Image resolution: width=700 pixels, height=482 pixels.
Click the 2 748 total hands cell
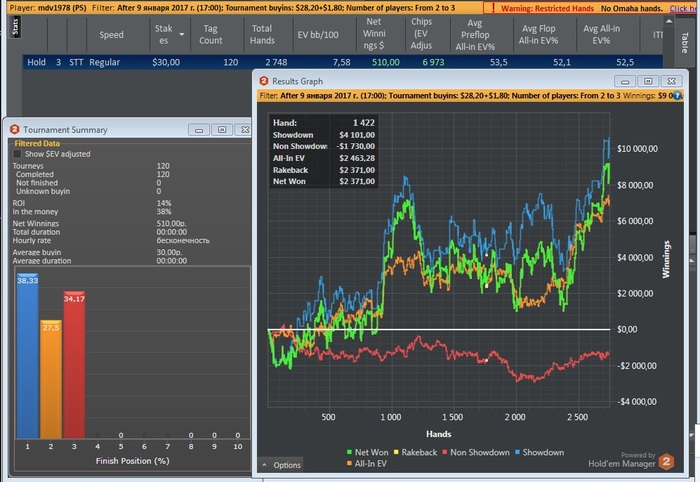pos(276,62)
